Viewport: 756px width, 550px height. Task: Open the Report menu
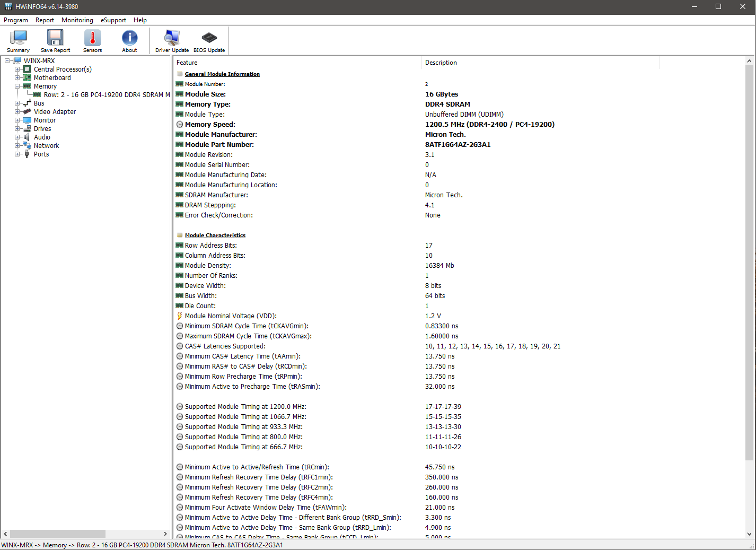(45, 20)
